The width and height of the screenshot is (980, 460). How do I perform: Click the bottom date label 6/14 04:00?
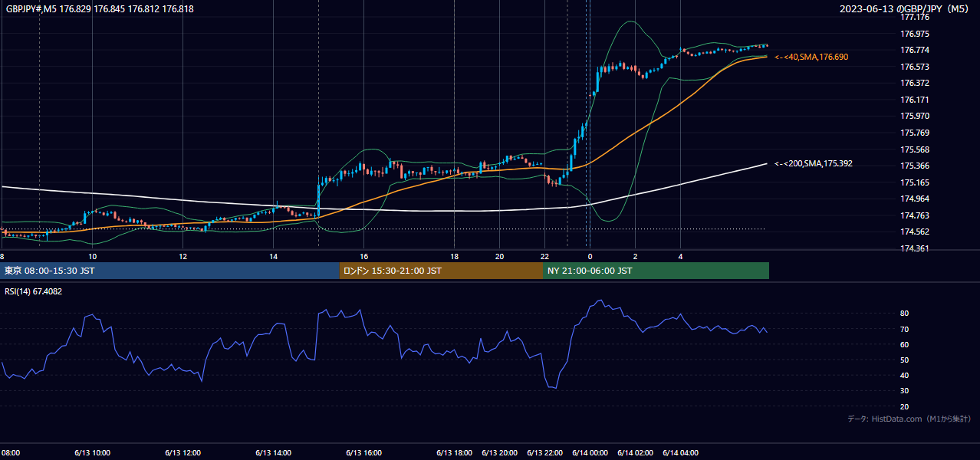(x=680, y=453)
